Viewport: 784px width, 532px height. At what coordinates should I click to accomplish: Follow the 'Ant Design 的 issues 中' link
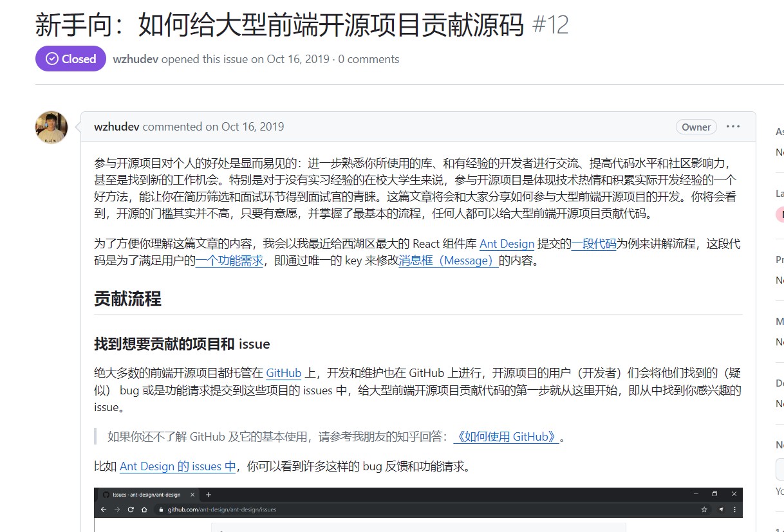(178, 466)
